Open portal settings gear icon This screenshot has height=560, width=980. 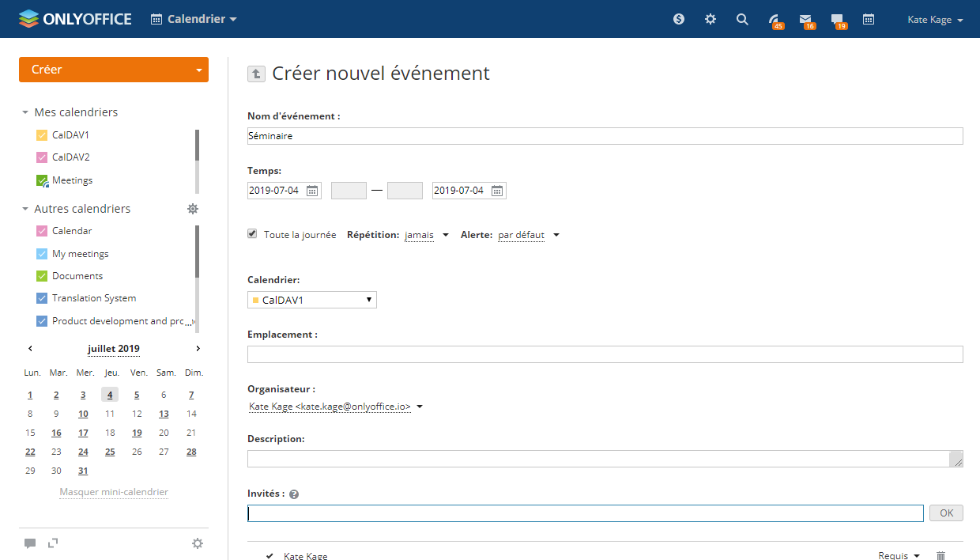710,20
